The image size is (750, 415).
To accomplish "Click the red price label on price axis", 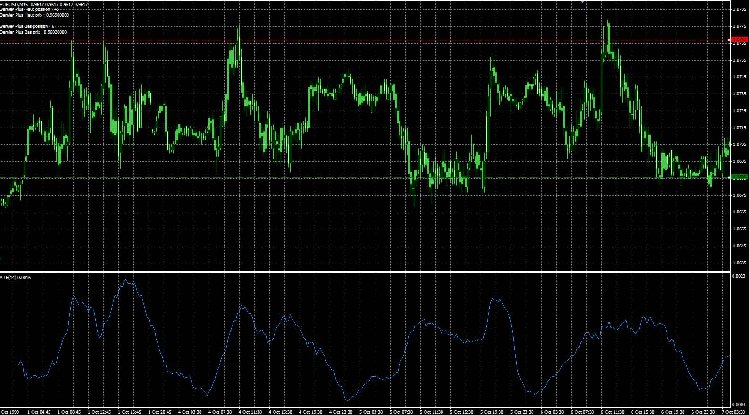I will click(x=739, y=42).
